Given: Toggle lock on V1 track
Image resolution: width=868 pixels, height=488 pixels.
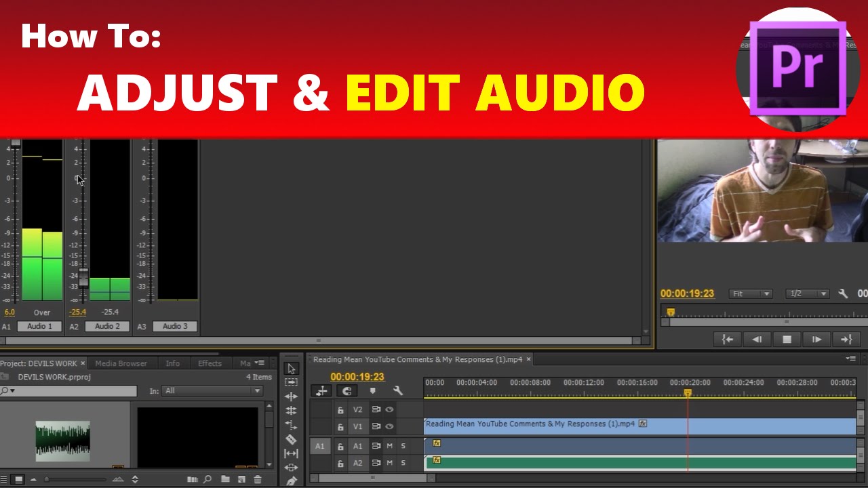Looking at the screenshot, I should coord(340,427).
